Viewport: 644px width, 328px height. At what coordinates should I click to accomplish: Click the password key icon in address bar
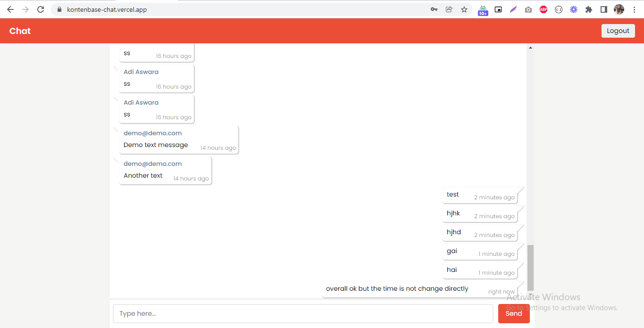434,9
